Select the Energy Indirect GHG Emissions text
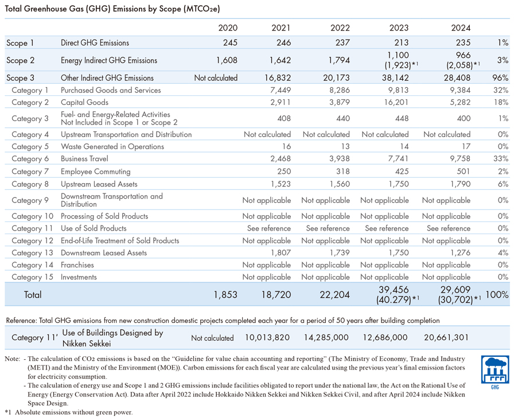Screen dimensions: 514x420 point(109,60)
